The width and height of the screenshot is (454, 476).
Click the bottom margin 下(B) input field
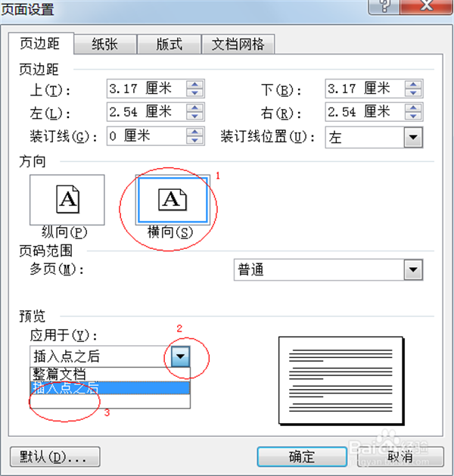pyautogui.click(x=365, y=89)
